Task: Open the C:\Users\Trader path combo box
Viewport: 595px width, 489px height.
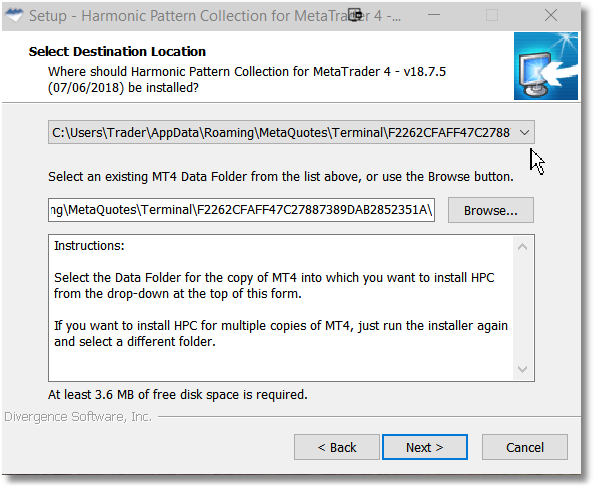Action: click(291, 132)
